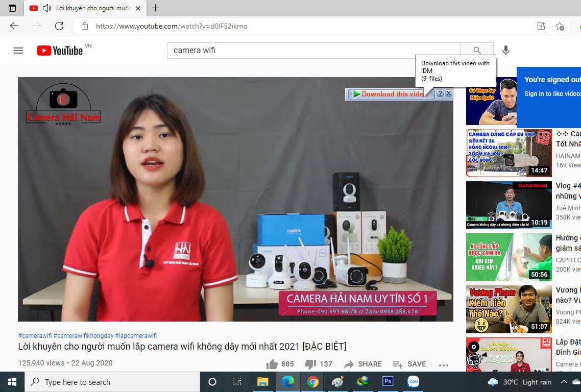The image size is (581, 392).
Task: Select the 'Lời khuyên cho người muốn' tab
Action: tap(85, 8)
